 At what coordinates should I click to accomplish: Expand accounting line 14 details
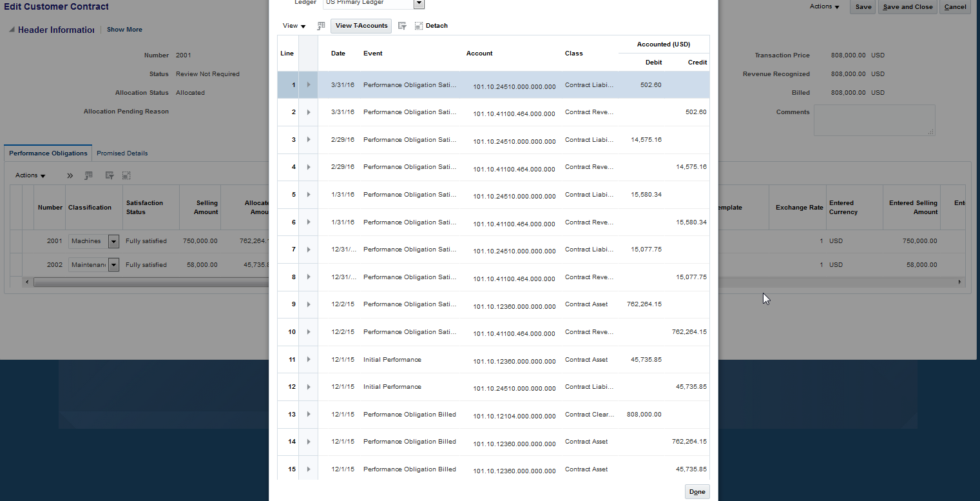pyautogui.click(x=309, y=442)
